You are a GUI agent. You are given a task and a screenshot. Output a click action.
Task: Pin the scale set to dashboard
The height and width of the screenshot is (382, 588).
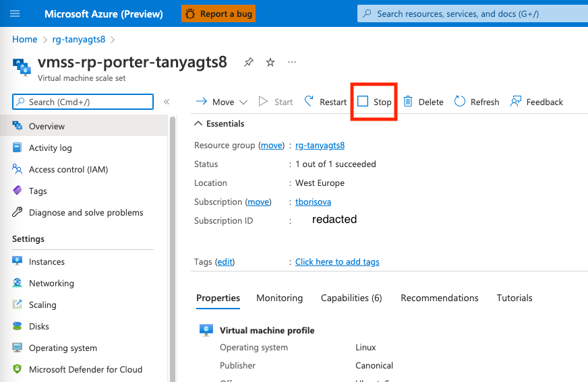[249, 63]
